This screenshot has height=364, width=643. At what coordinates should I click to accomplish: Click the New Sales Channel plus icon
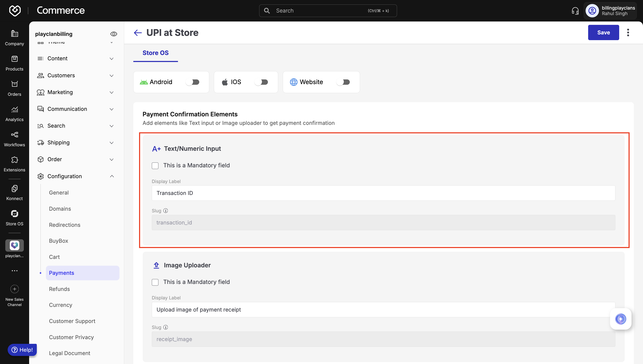pyautogui.click(x=14, y=289)
